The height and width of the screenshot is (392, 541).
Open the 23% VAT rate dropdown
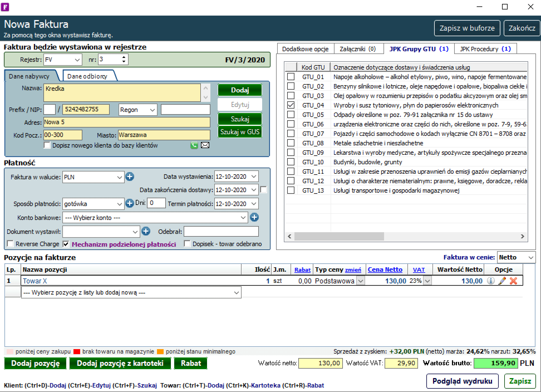(428, 281)
